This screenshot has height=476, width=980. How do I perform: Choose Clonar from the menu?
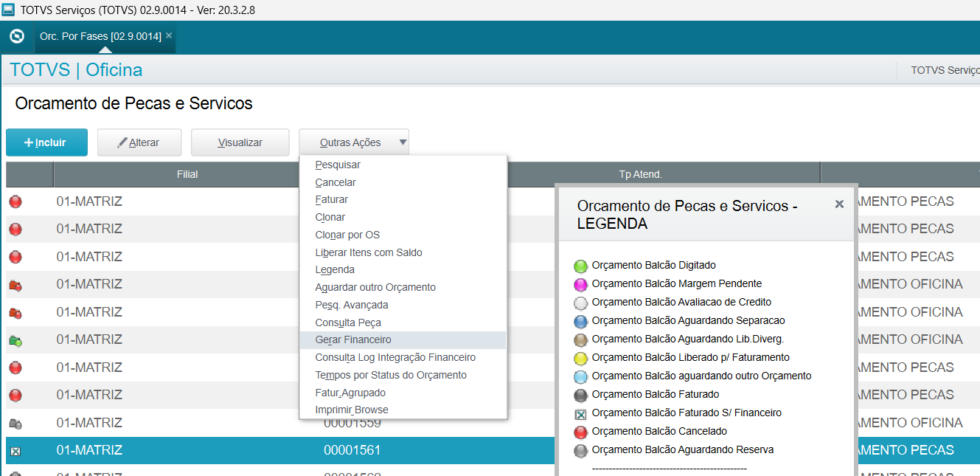click(x=403, y=217)
